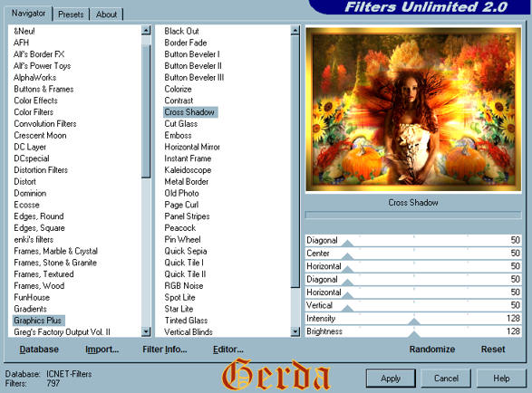Click the Cancel button
Screen dimensions: 532x393
[446, 379]
